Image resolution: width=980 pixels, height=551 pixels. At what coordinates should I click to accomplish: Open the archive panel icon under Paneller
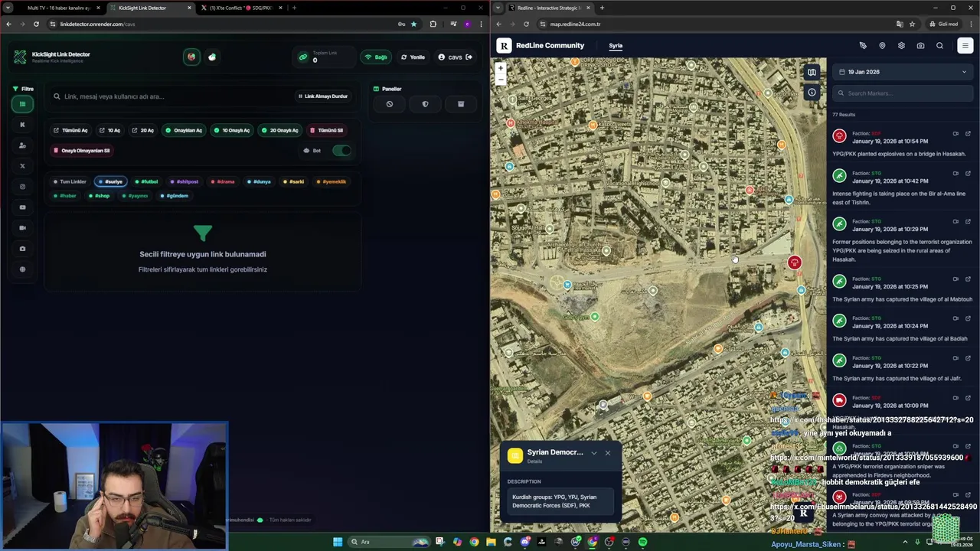pyautogui.click(x=461, y=104)
